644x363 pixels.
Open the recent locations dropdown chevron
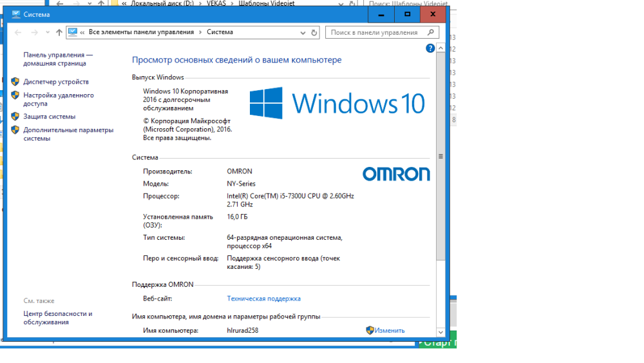48,32
